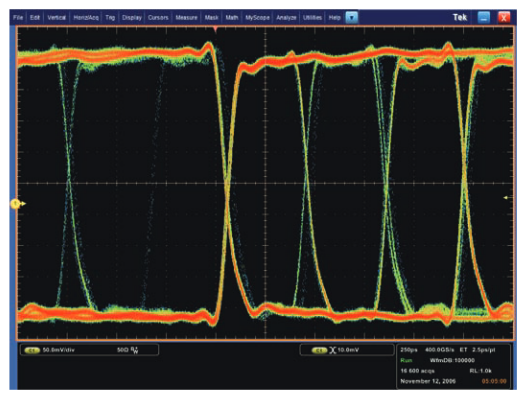Screen dimensions: 522x396
Task: Close the oscilloscope application with red X
Action: point(504,17)
